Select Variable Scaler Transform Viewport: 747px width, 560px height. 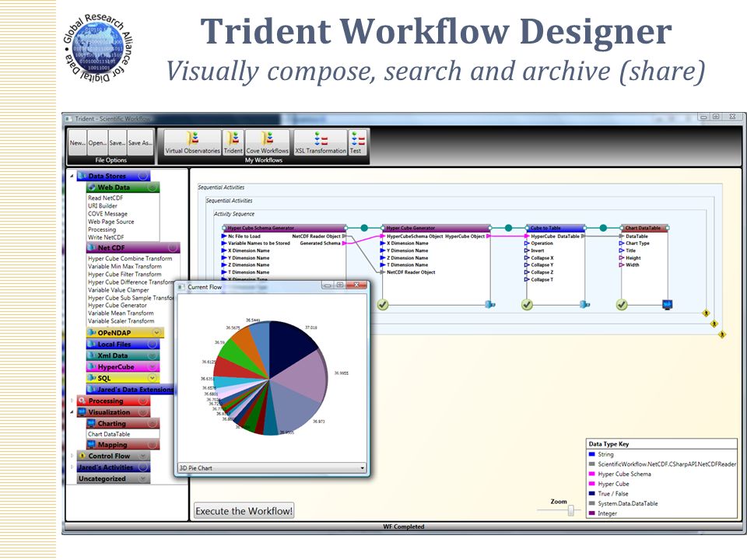coord(121,321)
